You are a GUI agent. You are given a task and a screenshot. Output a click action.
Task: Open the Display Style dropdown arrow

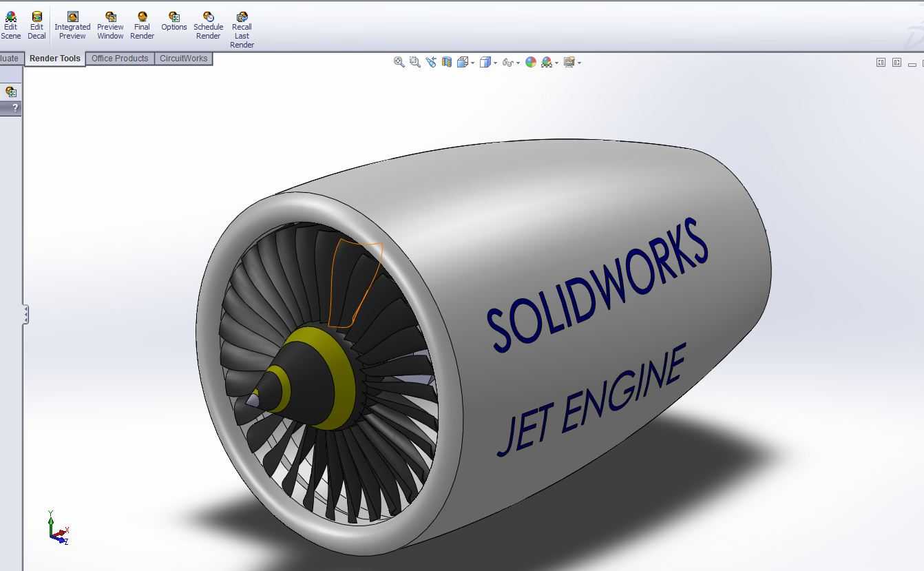pos(496,63)
